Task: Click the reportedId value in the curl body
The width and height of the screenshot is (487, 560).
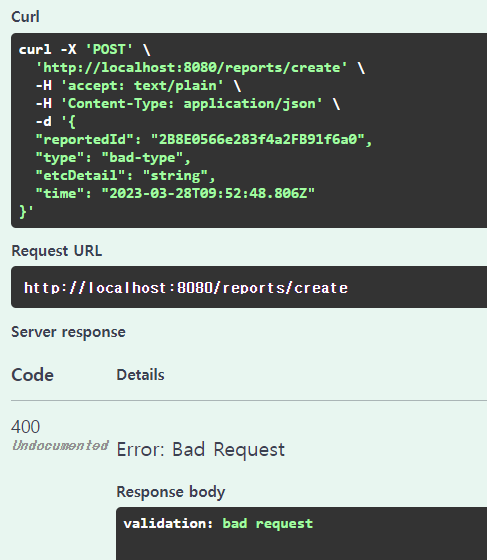Action: click(x=257, y=140)
